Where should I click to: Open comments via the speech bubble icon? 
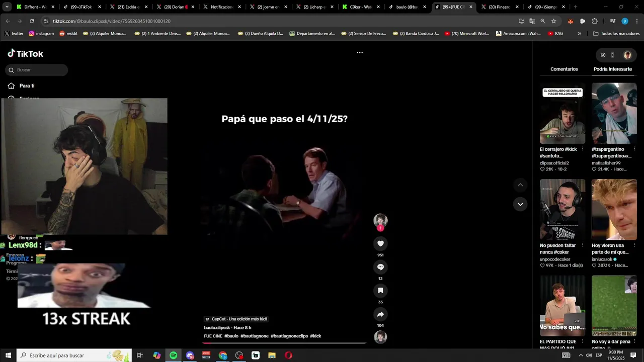[380, 267]
